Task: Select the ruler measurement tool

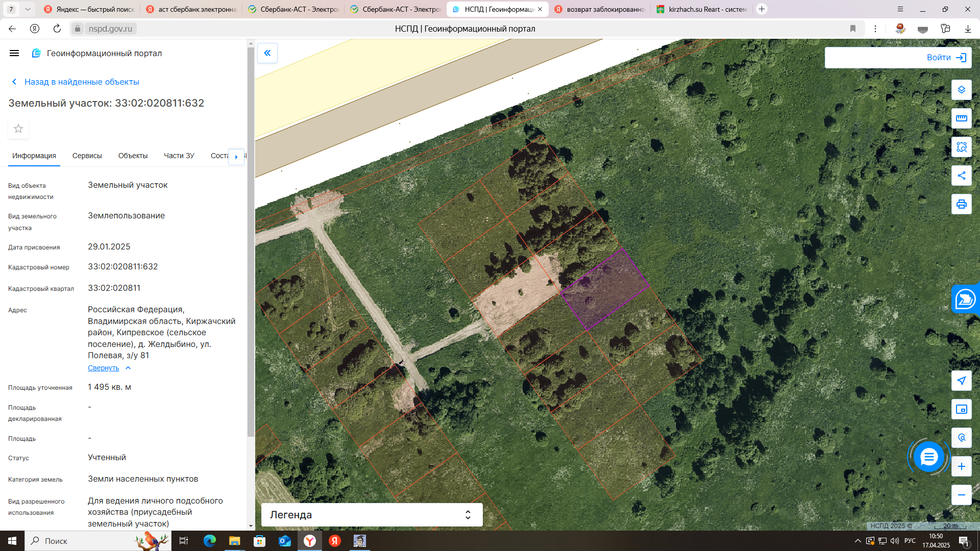Action: [961, 118]
